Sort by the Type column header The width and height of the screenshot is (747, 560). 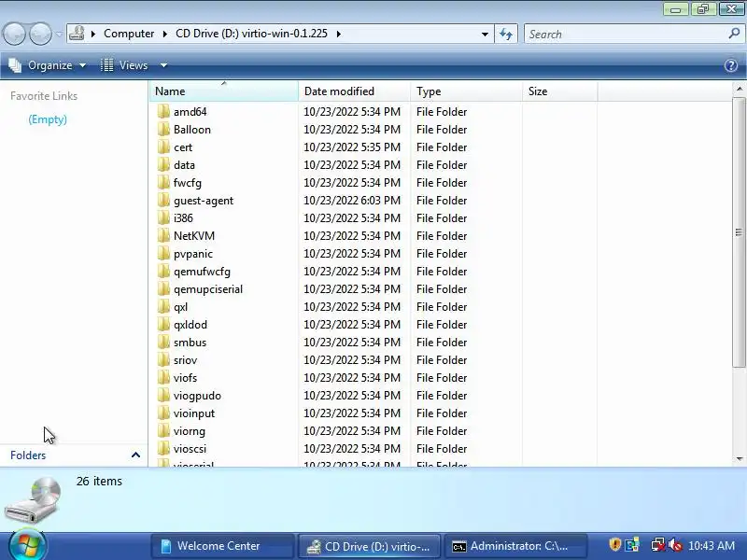466,91
